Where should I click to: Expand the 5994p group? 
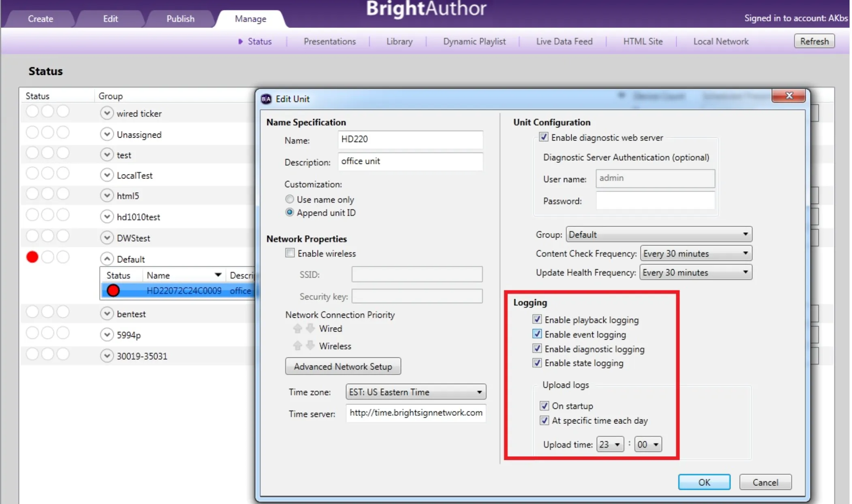(107, 334)
